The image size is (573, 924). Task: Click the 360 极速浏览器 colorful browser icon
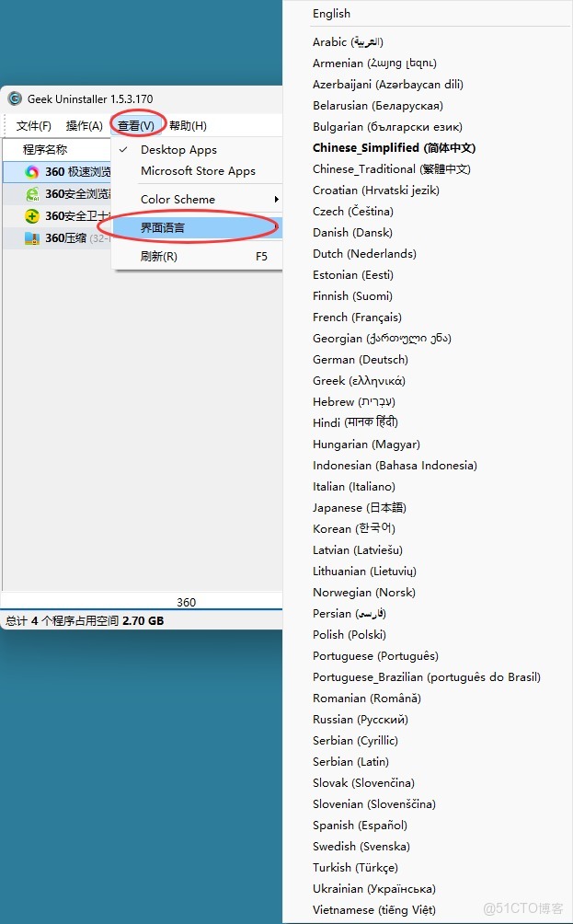[x=32, y=172]
